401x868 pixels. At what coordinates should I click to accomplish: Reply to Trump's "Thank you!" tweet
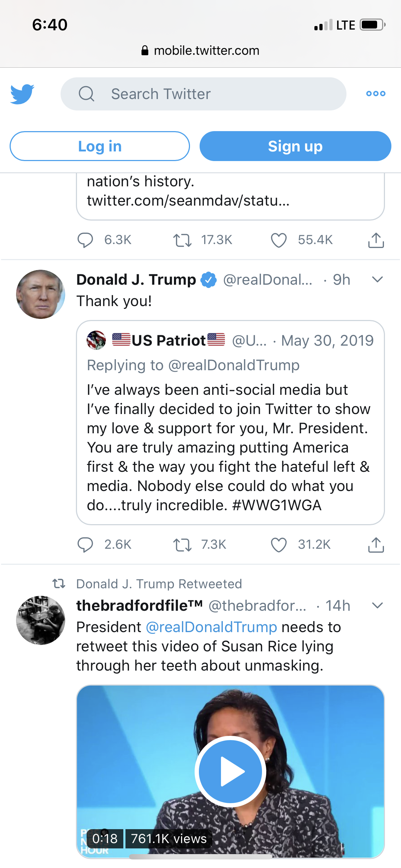(x=85, y=545)
